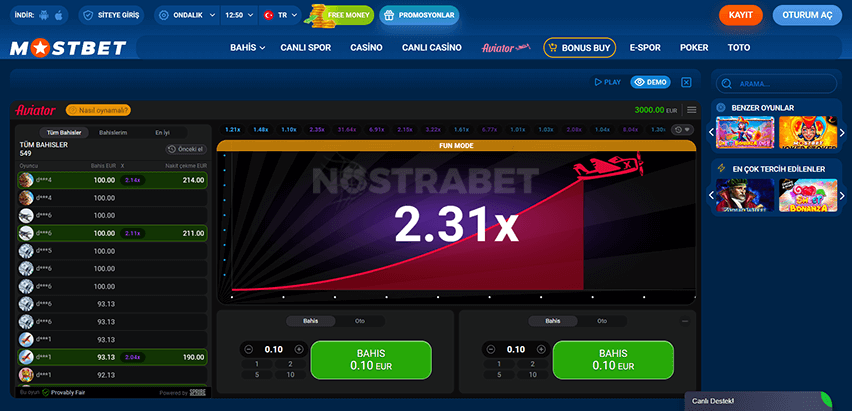Go to Mostbet home via logo

coord(68,48)
